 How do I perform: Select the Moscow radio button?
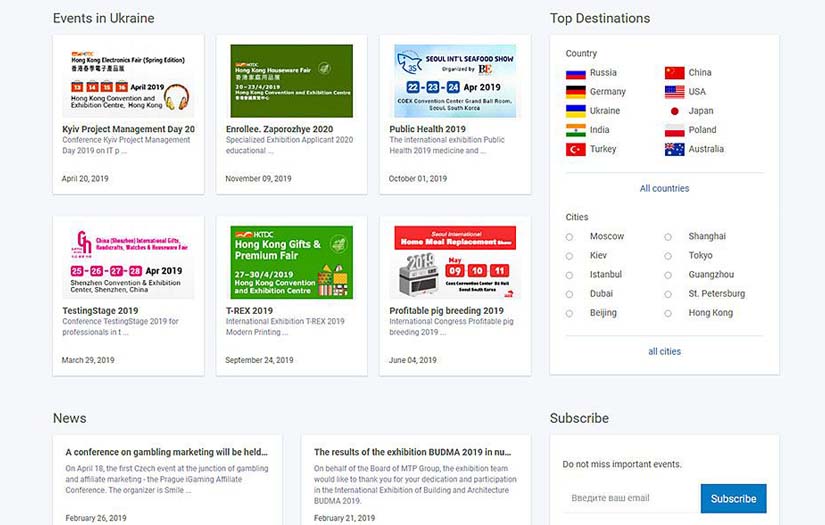569,237
